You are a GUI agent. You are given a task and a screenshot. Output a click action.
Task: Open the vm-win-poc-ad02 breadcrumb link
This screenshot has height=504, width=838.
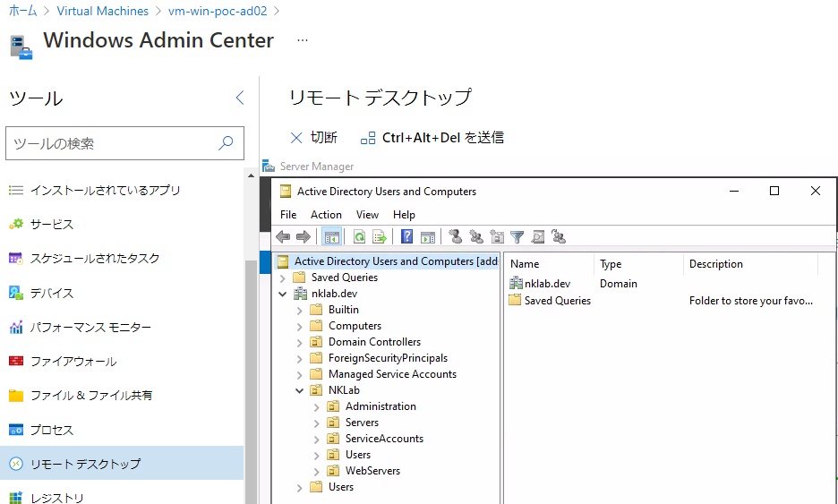[x=218, y=11]
